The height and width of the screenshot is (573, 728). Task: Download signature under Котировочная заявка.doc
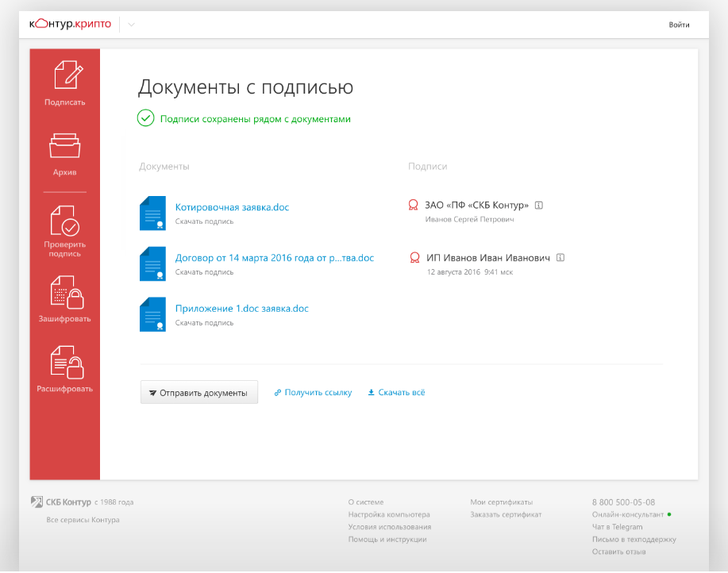[204, 221]
